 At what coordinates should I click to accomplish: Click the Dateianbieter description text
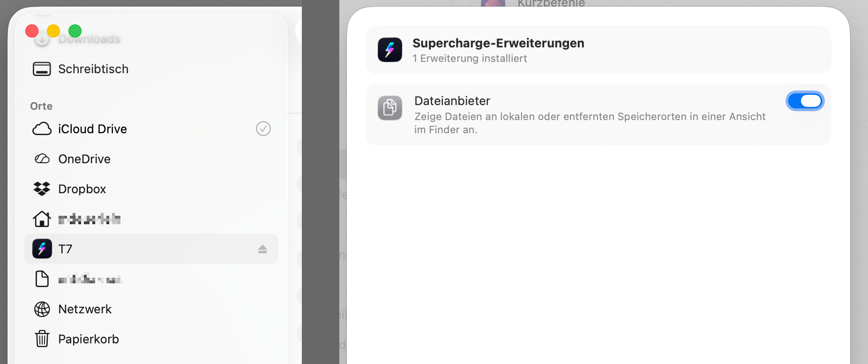pos(590,123)
